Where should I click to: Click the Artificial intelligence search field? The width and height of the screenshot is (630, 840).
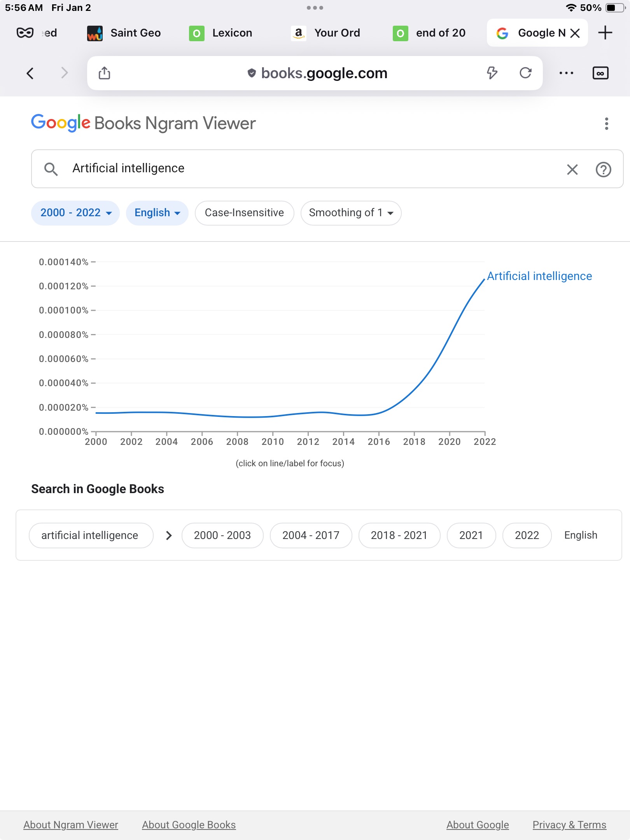tap(311, 168)
